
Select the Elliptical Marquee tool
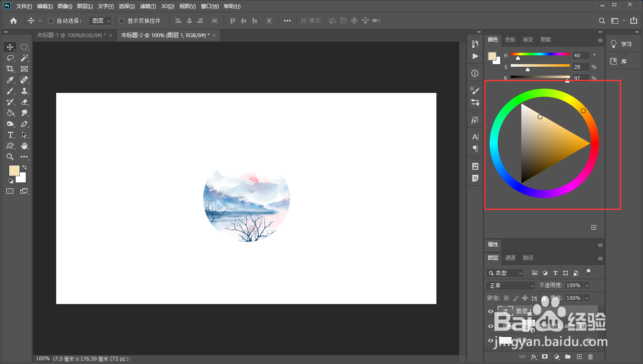[25, 47]
